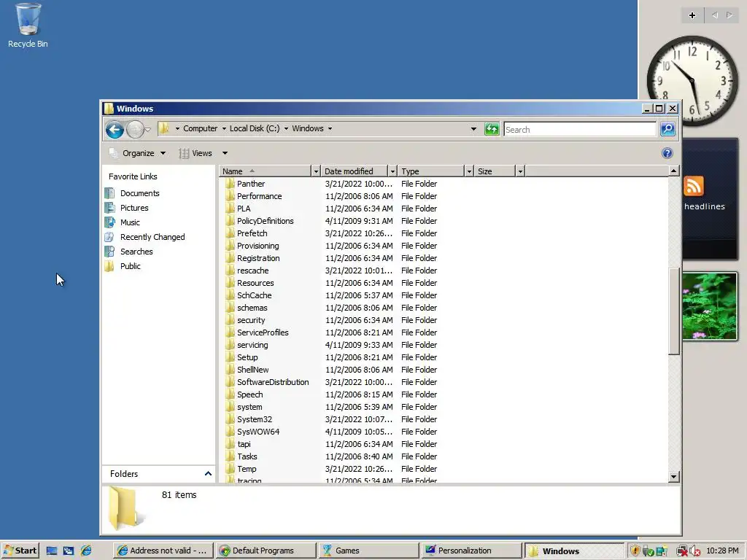This screenshot has width=747, height=560.
Task: Click the muted volume tray icon
Action: [x=694, y=551]
